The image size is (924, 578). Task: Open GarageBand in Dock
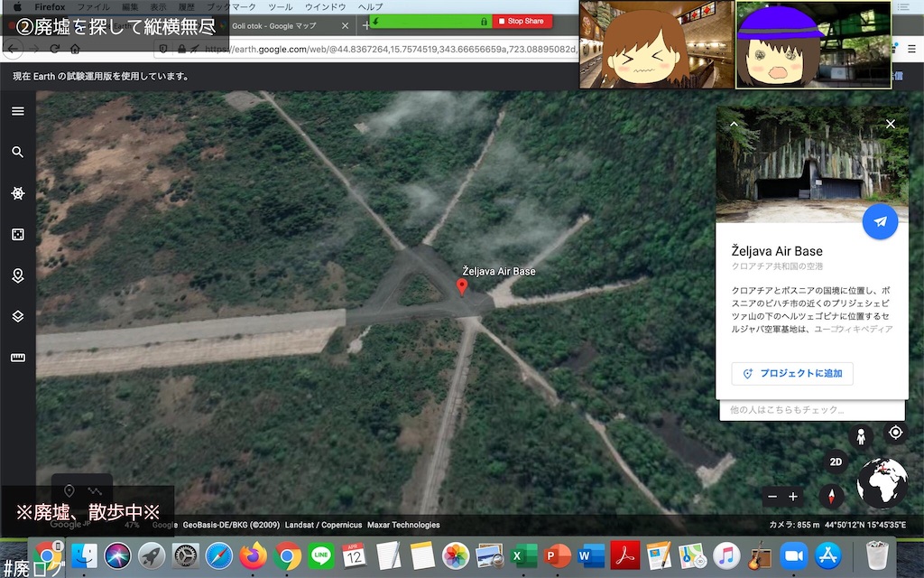[x=760, y=555]
